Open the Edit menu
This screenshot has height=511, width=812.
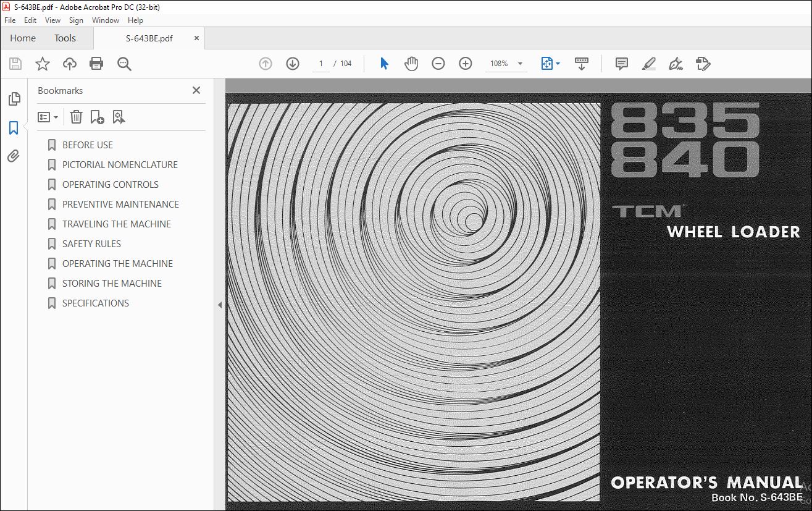(x=30, y=20)
